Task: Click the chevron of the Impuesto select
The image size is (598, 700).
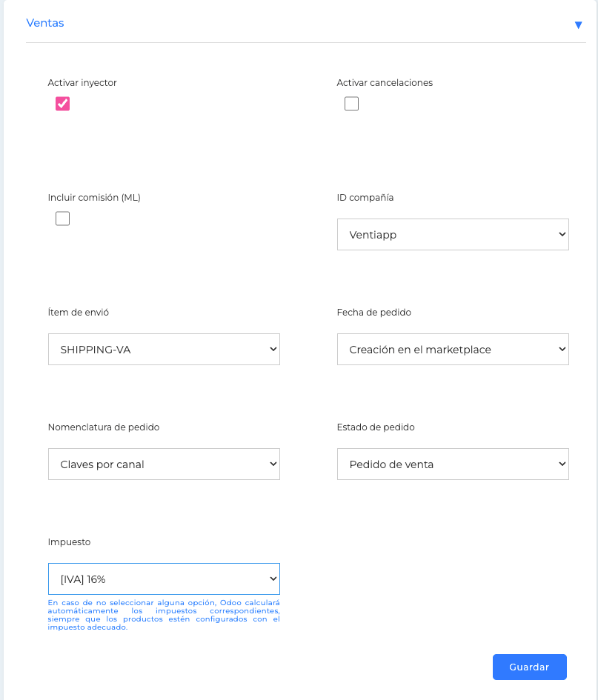Action: [x=273, y=579]
